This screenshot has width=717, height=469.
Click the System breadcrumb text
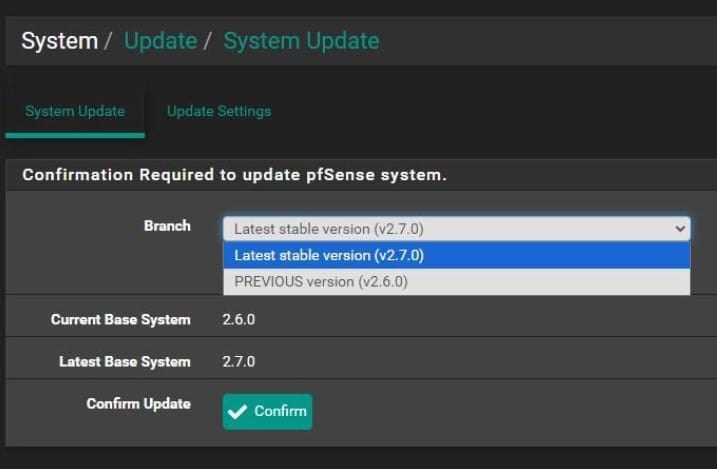(59, 41)
